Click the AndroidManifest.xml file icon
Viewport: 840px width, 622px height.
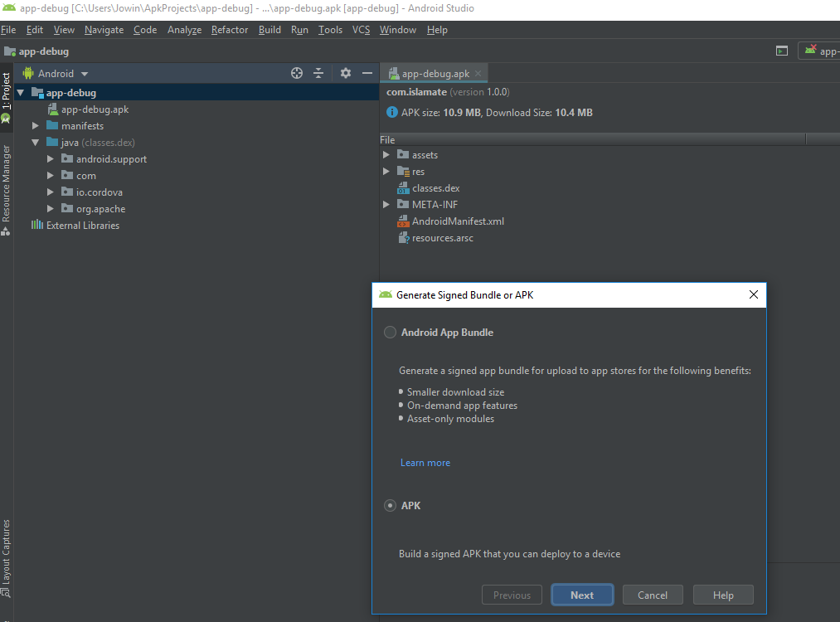click(403, 221)
